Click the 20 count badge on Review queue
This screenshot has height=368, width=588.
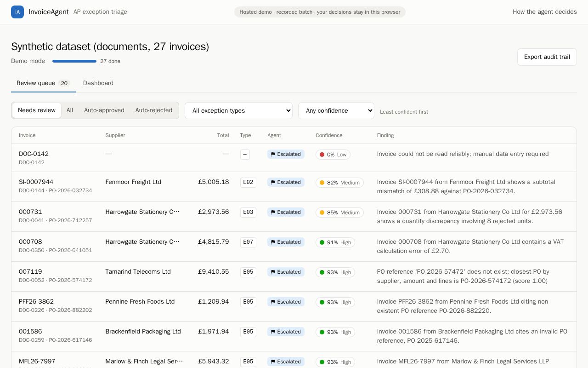point(64,83)
